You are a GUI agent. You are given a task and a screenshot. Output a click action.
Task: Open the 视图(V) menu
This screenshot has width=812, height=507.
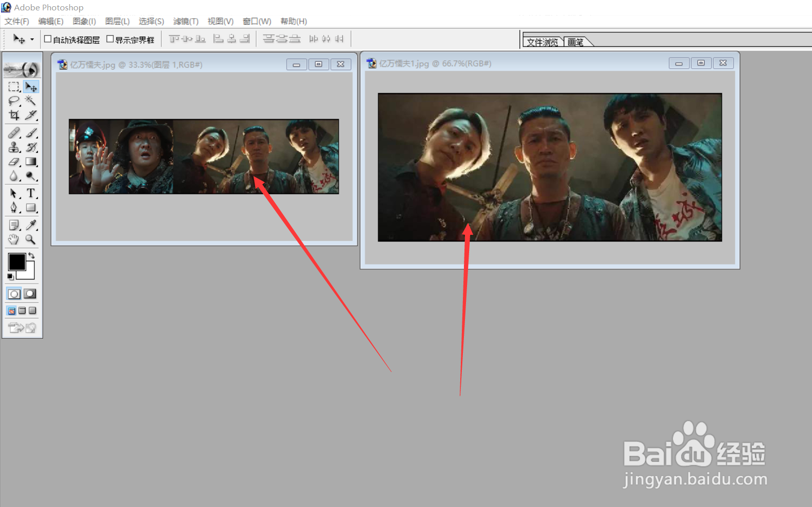[x=220, y=21]
